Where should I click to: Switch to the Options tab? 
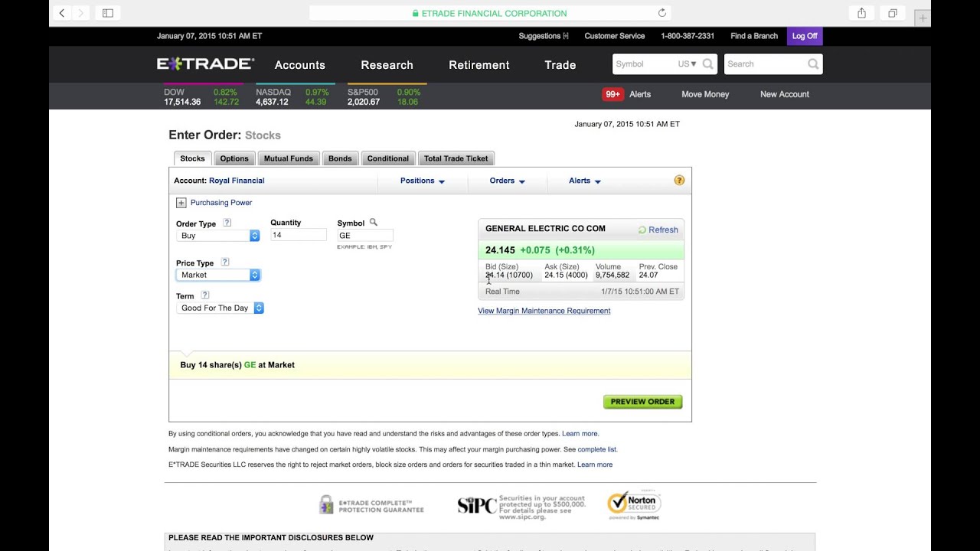click(234, 158)
